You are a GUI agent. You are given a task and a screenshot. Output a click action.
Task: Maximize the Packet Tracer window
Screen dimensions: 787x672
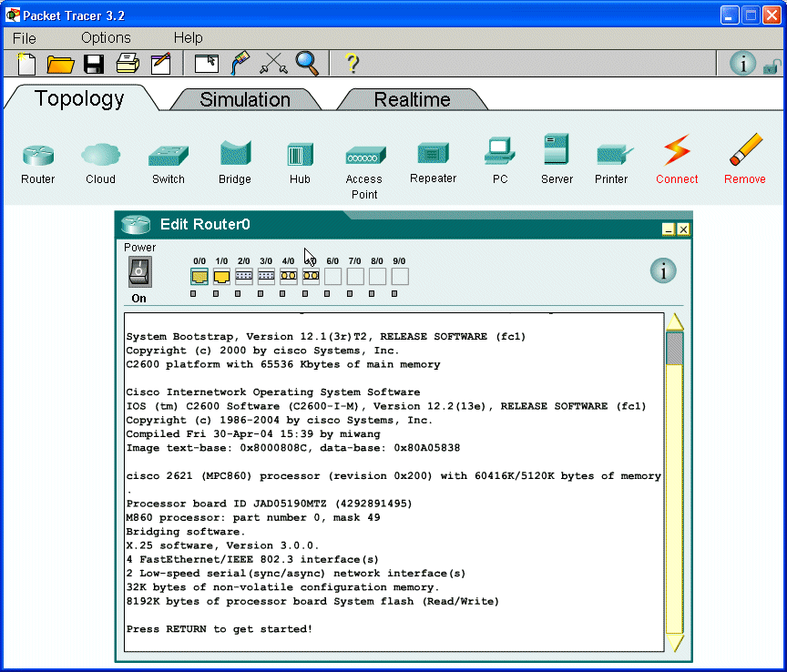751,15
